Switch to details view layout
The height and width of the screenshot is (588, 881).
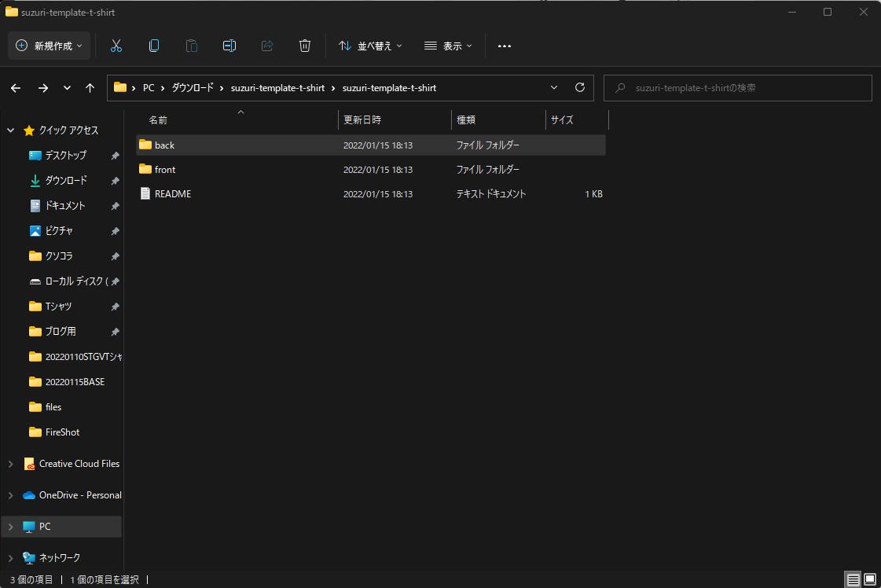click(853, 579)
